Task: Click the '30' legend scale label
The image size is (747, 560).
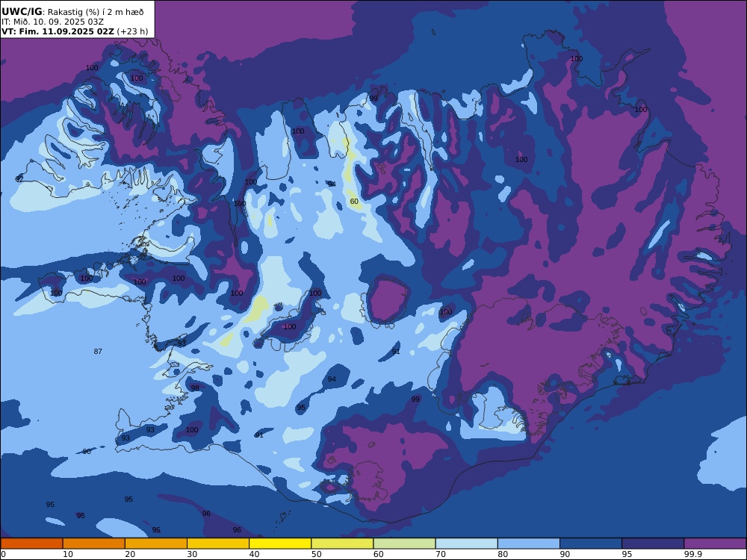Action: click(193, 554)
